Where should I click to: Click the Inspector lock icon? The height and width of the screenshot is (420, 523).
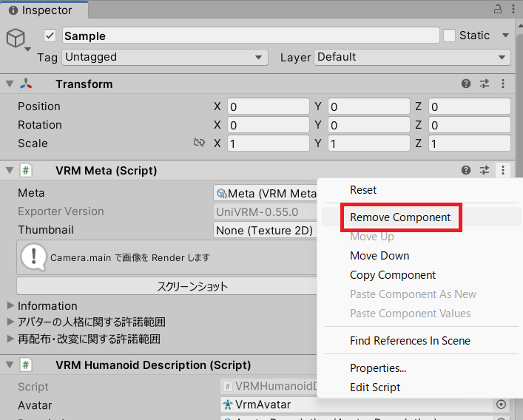pyautogui.click(x=495, y=10)
